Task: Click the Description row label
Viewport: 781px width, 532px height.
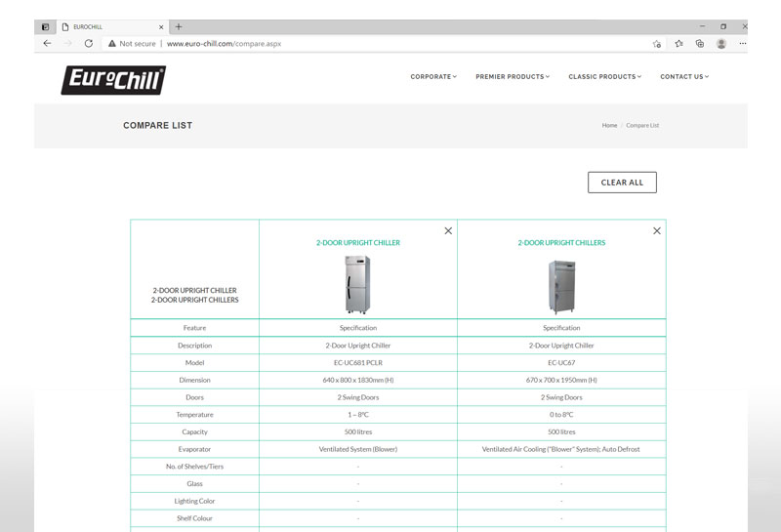Action: point(194,346)
